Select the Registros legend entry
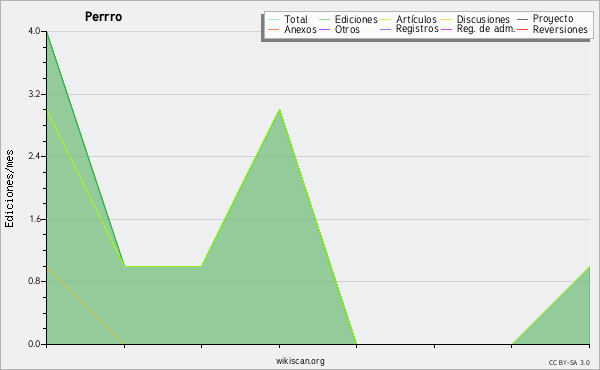Viewport: 600px width, 370px height. pyautogui.click(x=417, y=29)
